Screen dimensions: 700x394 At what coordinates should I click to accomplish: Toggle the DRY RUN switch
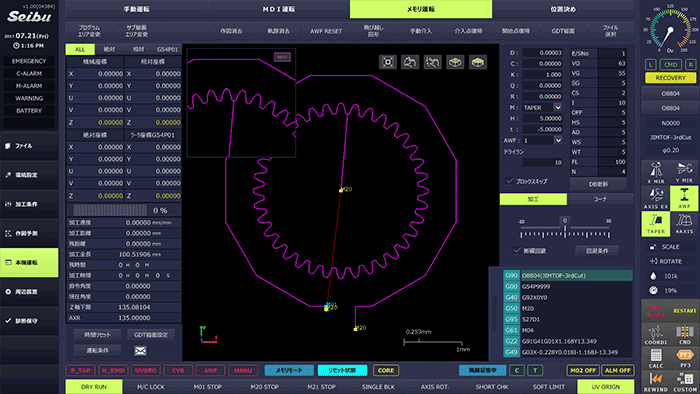(94, 386)
